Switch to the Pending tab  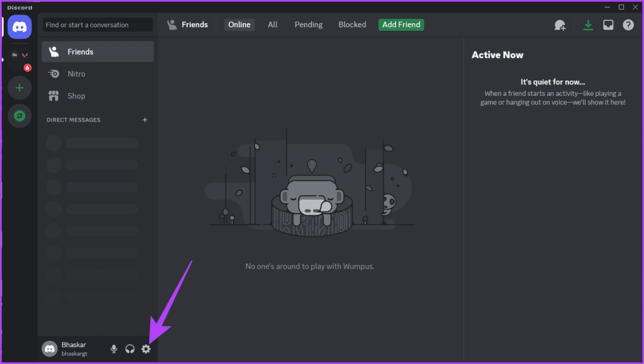(x=308, y=25)
